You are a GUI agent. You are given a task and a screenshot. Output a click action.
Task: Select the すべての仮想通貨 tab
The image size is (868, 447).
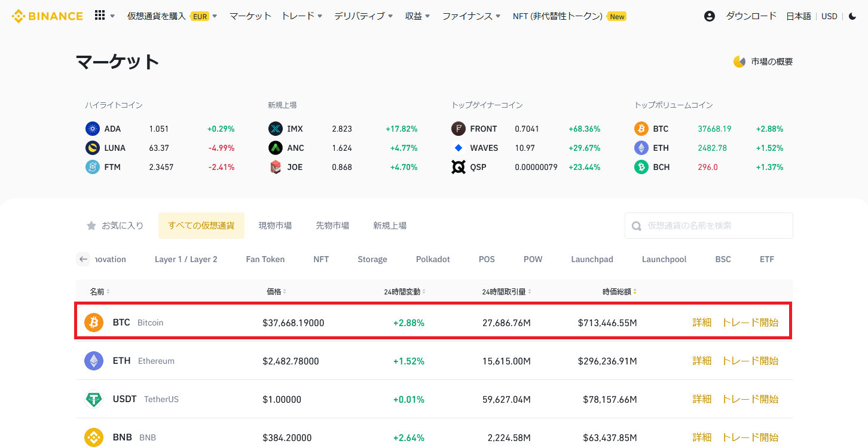click(201, 226)
